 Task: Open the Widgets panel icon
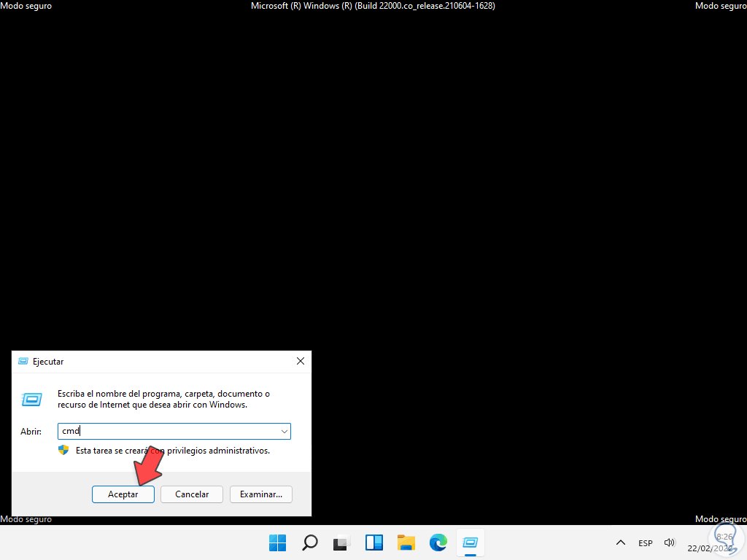tap(374, 542)
